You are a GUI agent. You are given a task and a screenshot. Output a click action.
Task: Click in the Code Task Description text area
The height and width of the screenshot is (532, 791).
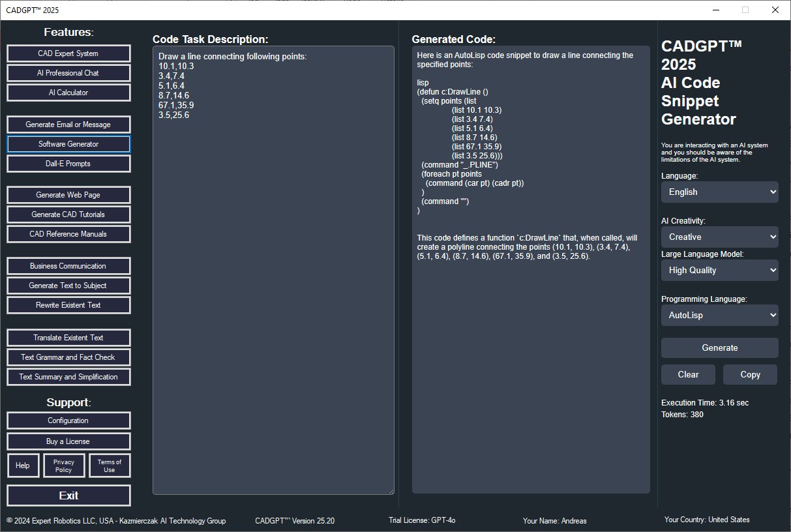coord(273,270)
